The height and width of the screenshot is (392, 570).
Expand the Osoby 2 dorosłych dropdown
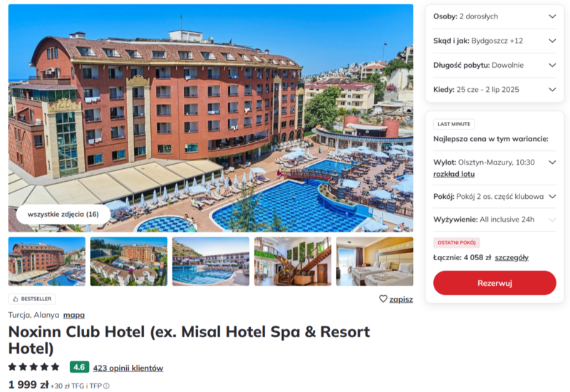click(x=494, y=16)
